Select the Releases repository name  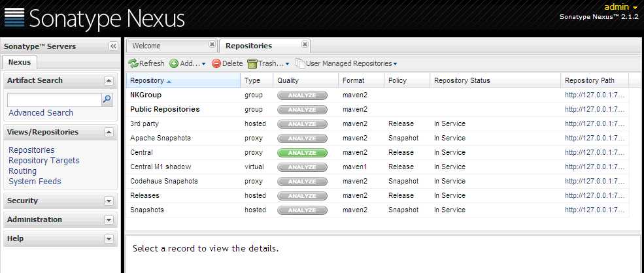tap(144, 196)
